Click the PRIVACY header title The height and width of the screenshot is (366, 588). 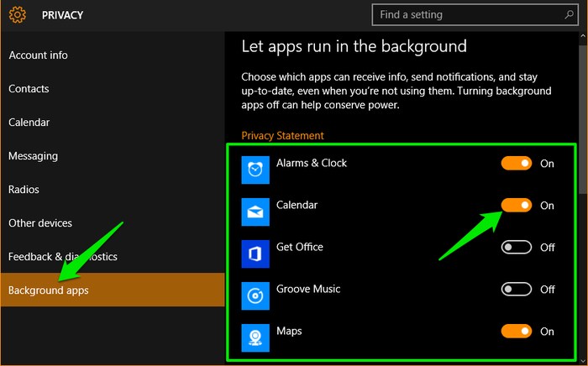point(62,15)
